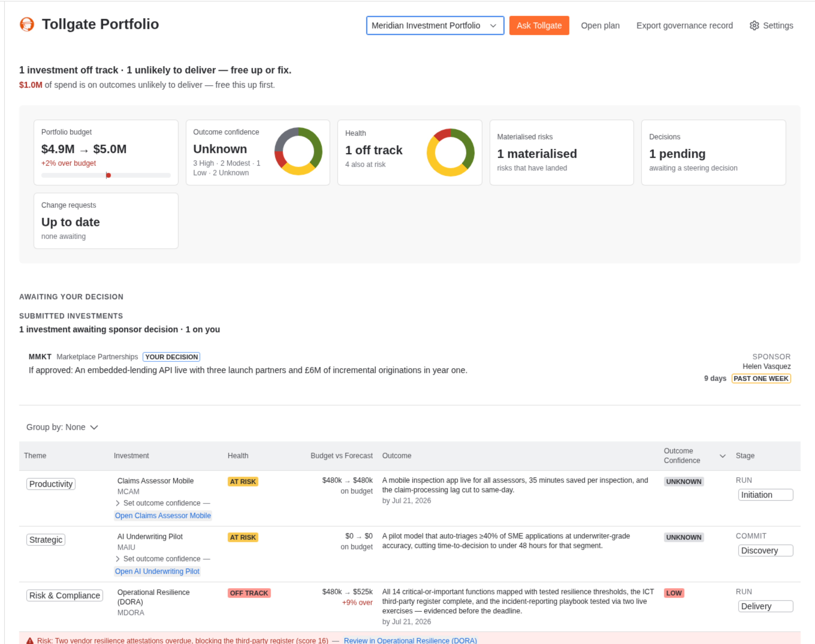Click the Health donut chart
This screenshot has height=644, width=815.
[450, 152]
